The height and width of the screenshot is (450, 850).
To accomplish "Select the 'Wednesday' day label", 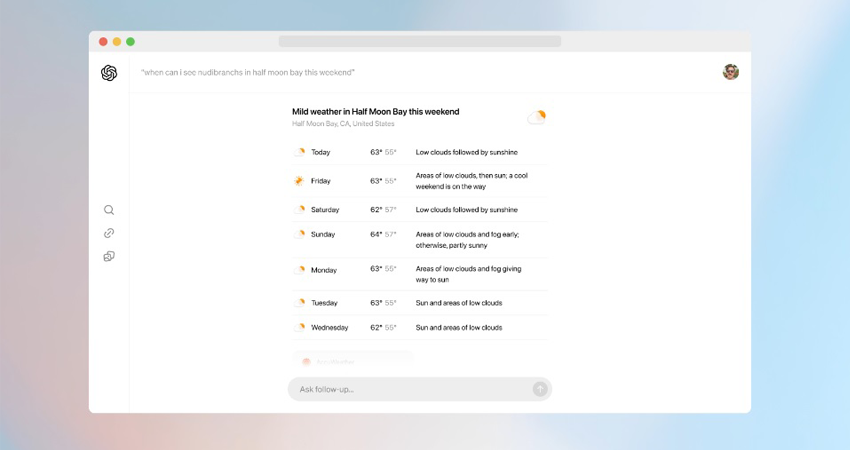I will (x=330, y=327).
